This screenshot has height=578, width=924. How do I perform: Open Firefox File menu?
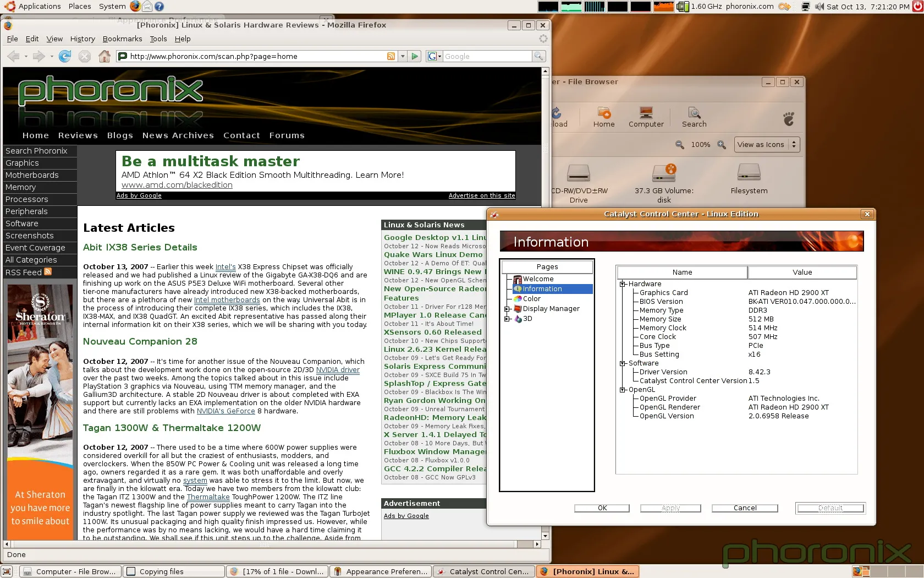[x=12, y=39]
